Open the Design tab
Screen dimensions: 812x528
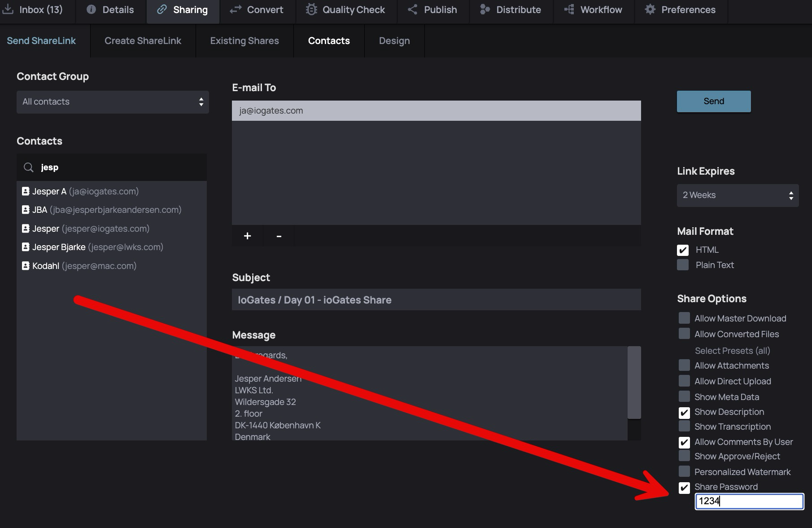click(394, 41)
